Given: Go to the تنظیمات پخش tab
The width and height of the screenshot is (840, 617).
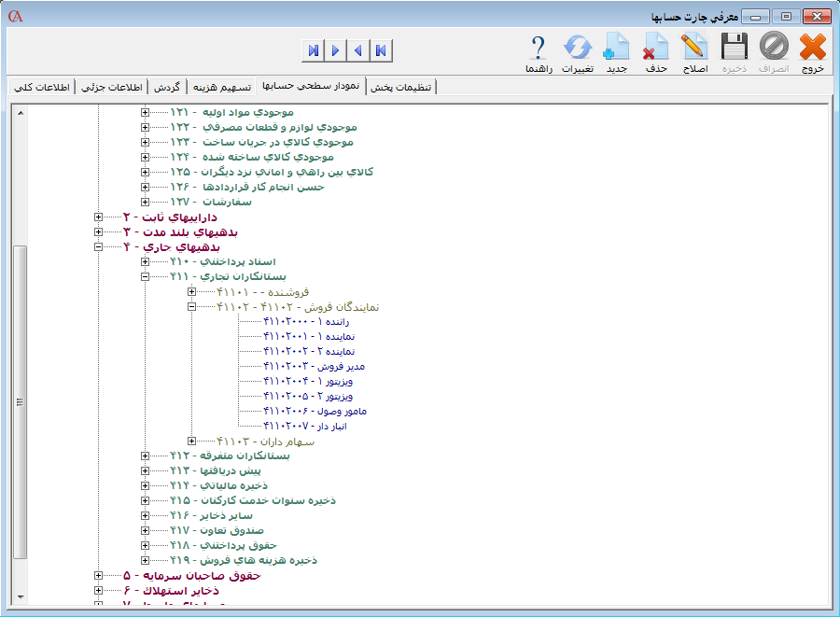Looking at the screenshot, I should point(402,87).
